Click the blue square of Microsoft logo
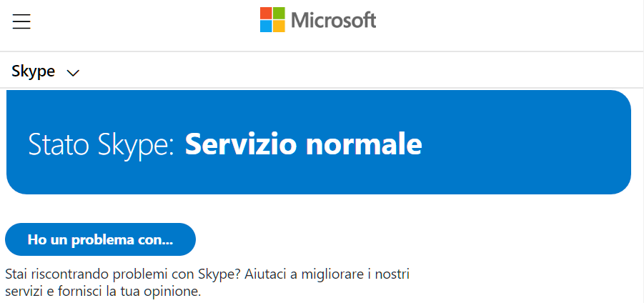Image resolution: width=644 pixels, height=303 pixels. coord(266,26)
